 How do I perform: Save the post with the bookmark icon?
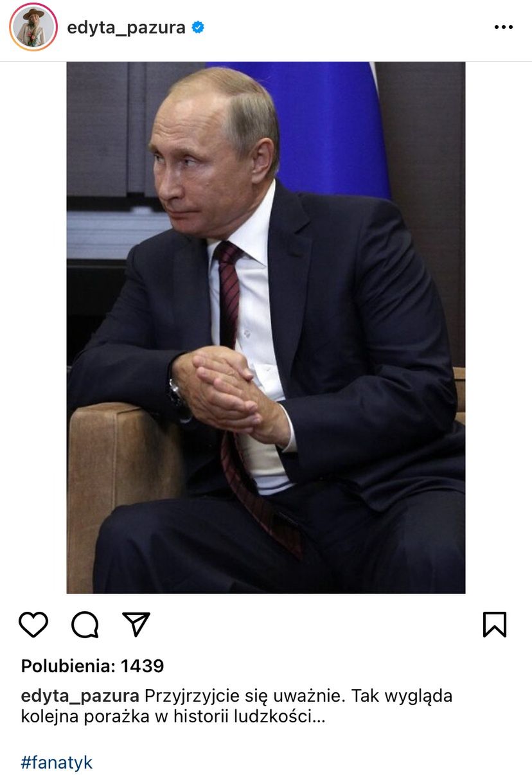[495, 624]
